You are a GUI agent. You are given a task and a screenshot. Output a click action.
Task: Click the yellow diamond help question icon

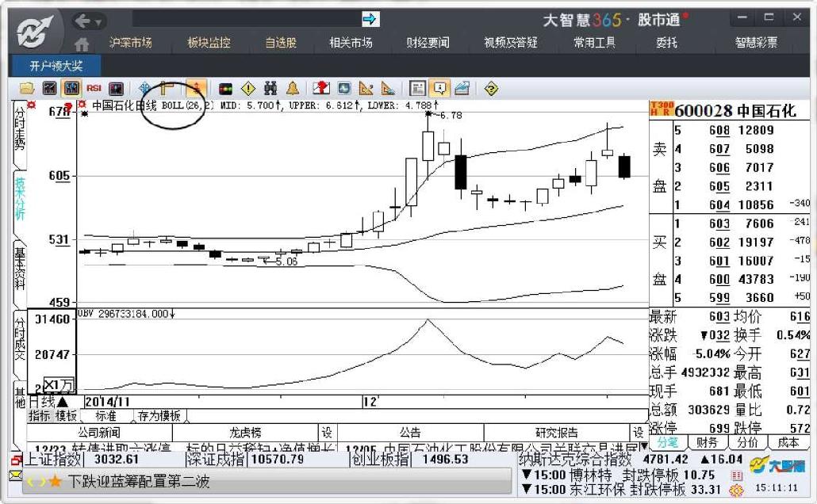(x=491, y=89)
